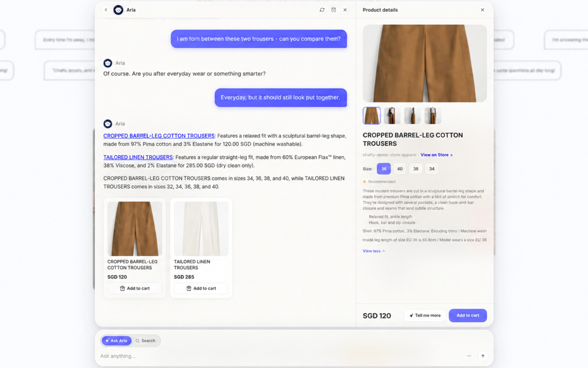Select size 38
Image resolution: width=588 pixels, height=368 pixels.
tap(416, 169)
